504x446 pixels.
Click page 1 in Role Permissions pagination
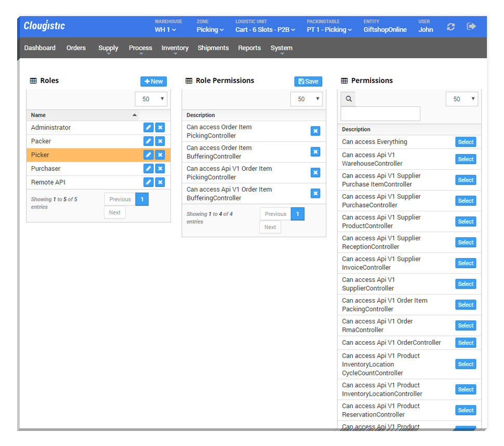click(298, 214)
